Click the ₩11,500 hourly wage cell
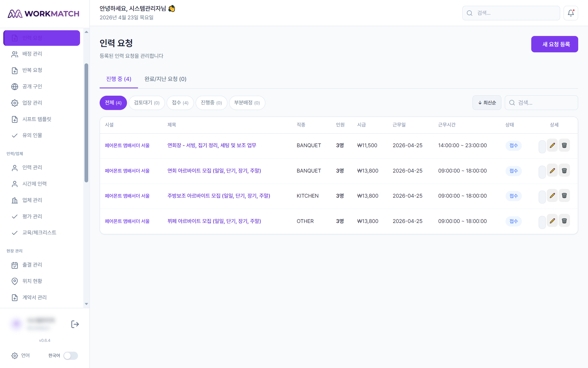The width and height of the screenshot is (588, 368). 367,145
